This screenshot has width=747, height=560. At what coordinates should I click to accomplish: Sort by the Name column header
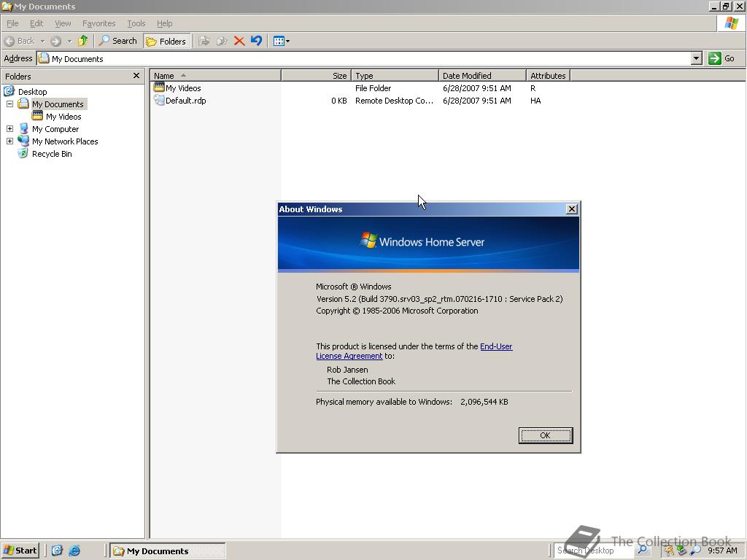216,76
